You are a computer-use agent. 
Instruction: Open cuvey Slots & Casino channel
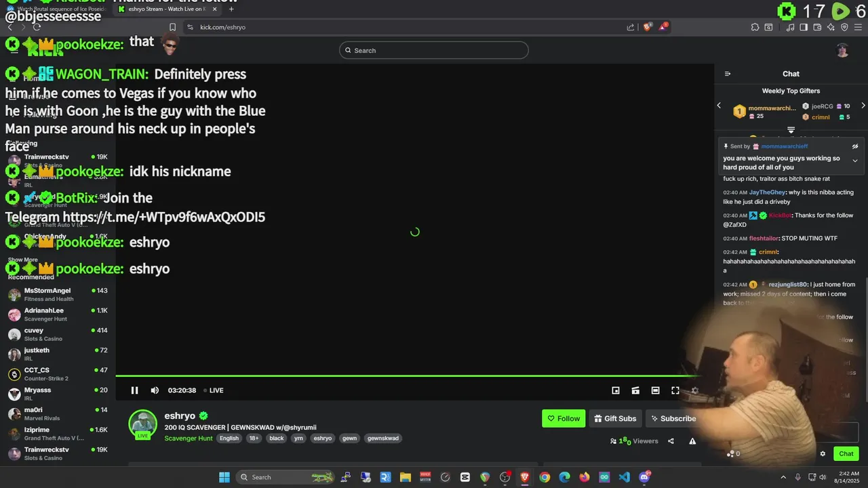58,334
